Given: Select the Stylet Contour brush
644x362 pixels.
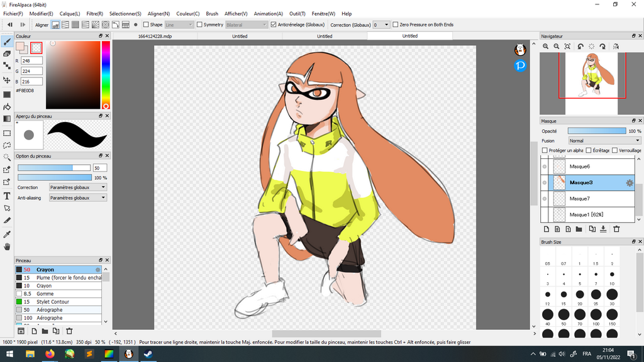Looking at the screenshot, I should [58, 302].
